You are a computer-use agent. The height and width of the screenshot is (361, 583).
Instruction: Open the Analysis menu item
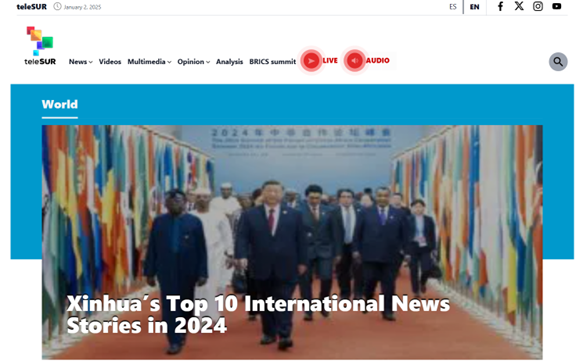[229, 62]
